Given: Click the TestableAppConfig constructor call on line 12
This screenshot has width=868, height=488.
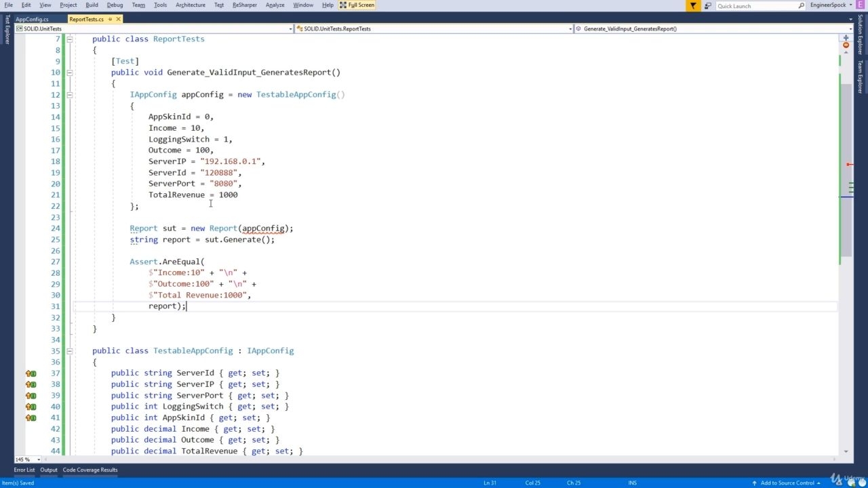Looking at the screenshot, I should [x=300, y=95].
